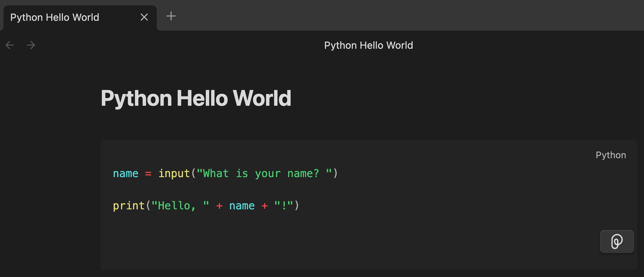Click the paperclip copy icon on the code block
This screenshot has width=644, height=277.
pos(616,242)
